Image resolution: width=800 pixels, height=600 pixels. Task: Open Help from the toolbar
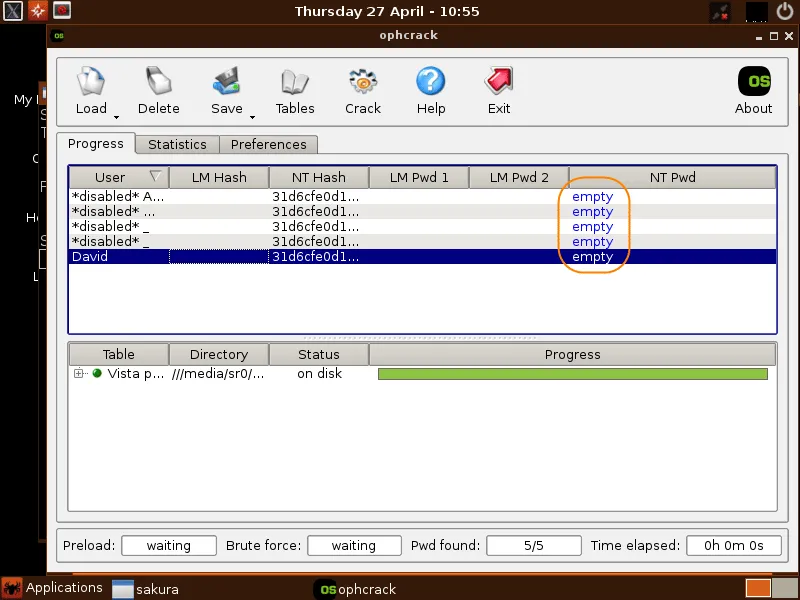click(431, 82)
